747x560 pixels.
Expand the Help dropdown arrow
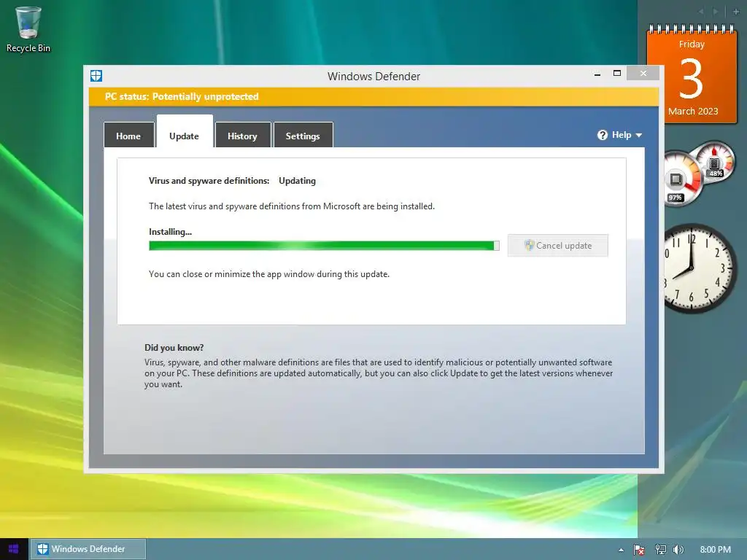click(x=639, y=135)
